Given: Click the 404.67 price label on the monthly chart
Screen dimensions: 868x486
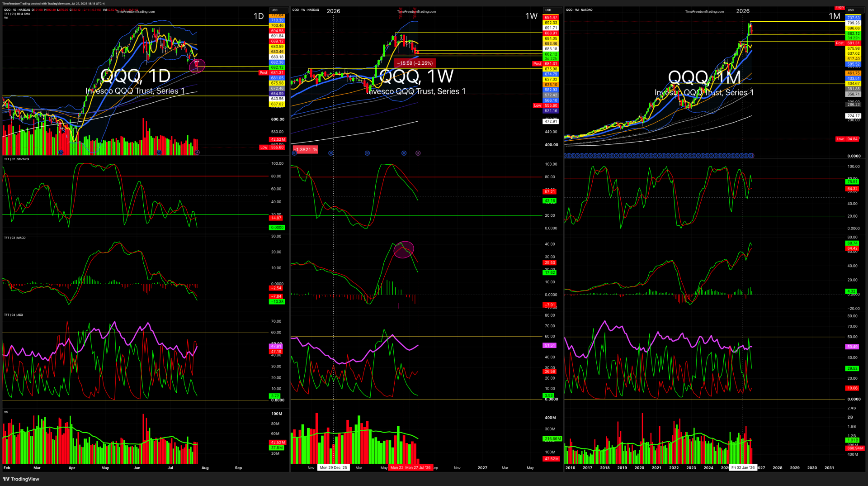Looking at the screenshot, I should (x=854, y=84).
